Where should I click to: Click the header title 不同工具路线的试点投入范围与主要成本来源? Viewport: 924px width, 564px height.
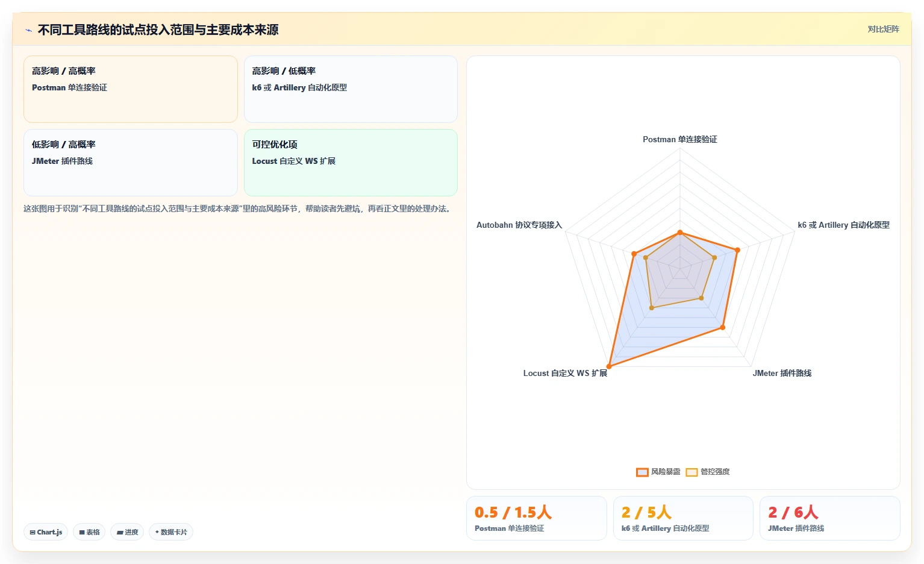(x=158, y=30)
